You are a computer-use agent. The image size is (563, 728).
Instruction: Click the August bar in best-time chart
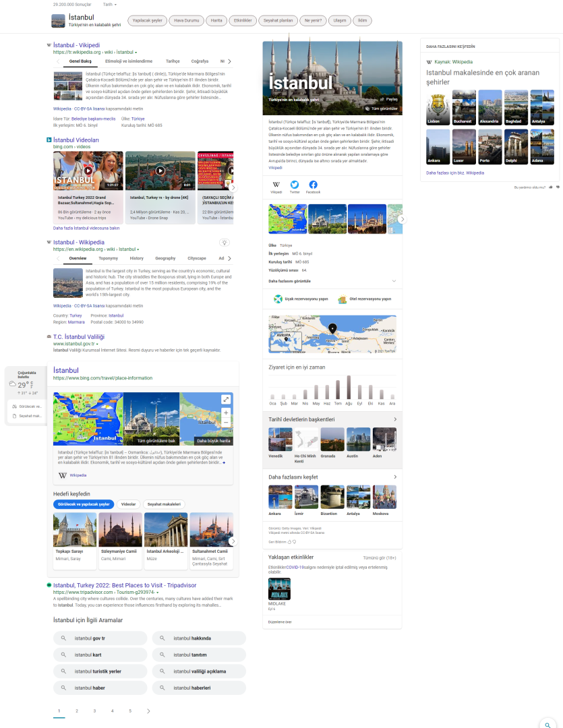point(349,388)
